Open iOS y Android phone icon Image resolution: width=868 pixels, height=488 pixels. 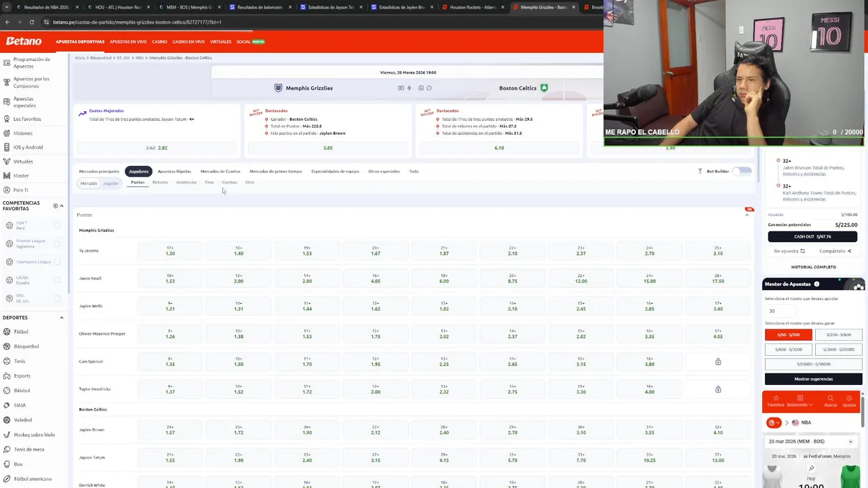pyautogui.click(x=6, y=147)
